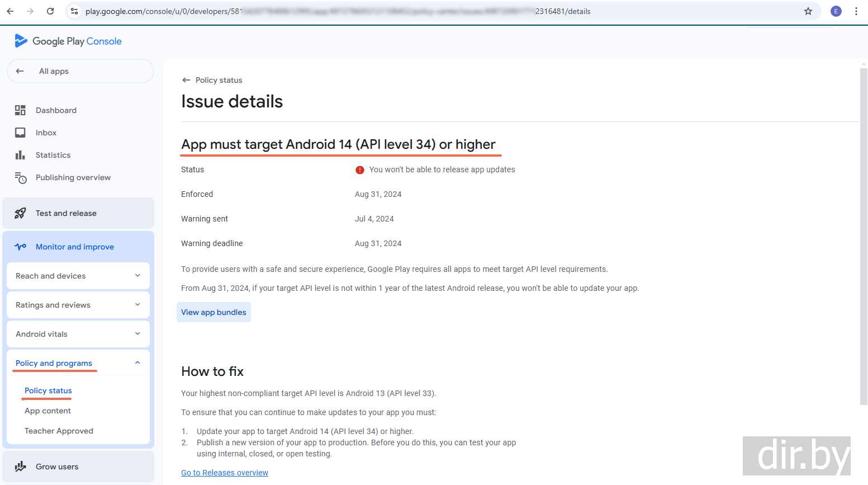
Task: Expand the Android vitals section
Action: [x=137, y=333]
